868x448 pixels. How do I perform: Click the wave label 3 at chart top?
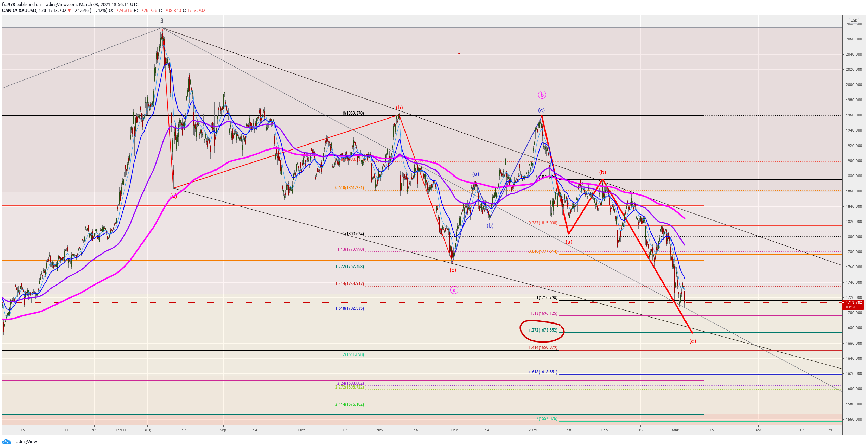[x=162, y=21]
